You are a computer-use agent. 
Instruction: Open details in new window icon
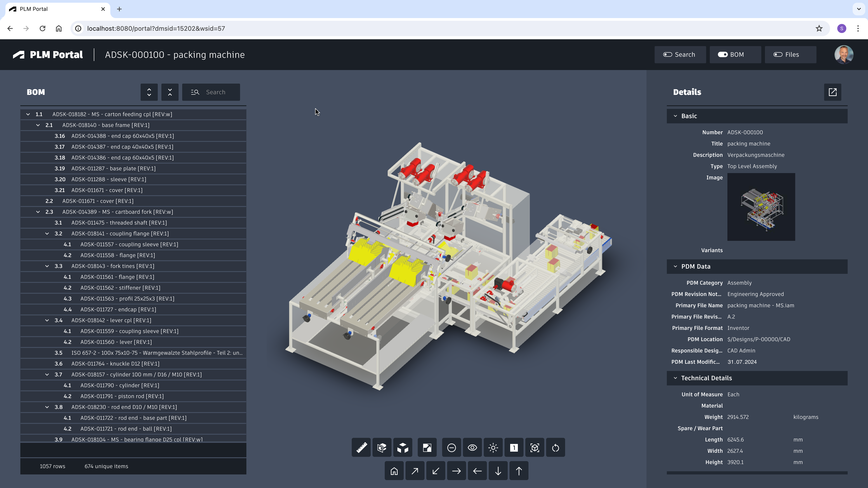tap(832, 92)
